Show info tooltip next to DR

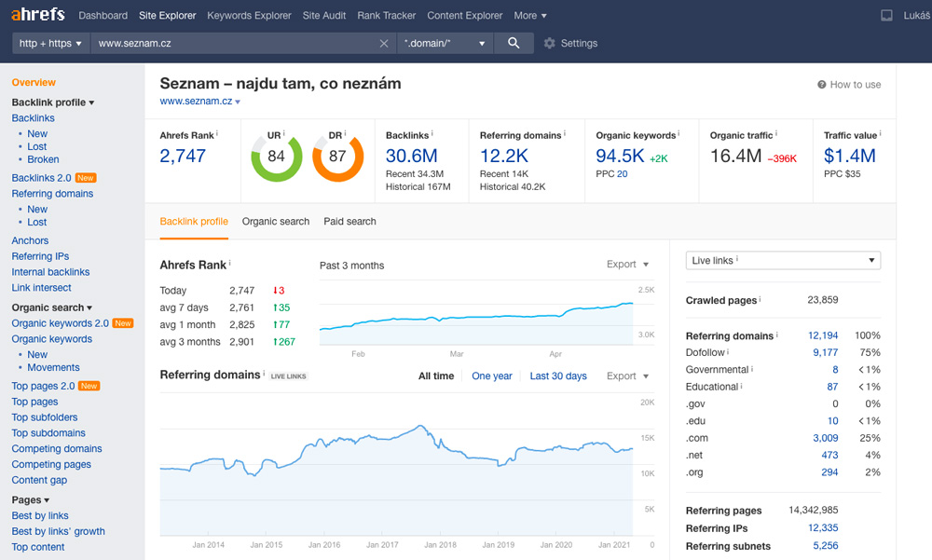pos(345,133)
